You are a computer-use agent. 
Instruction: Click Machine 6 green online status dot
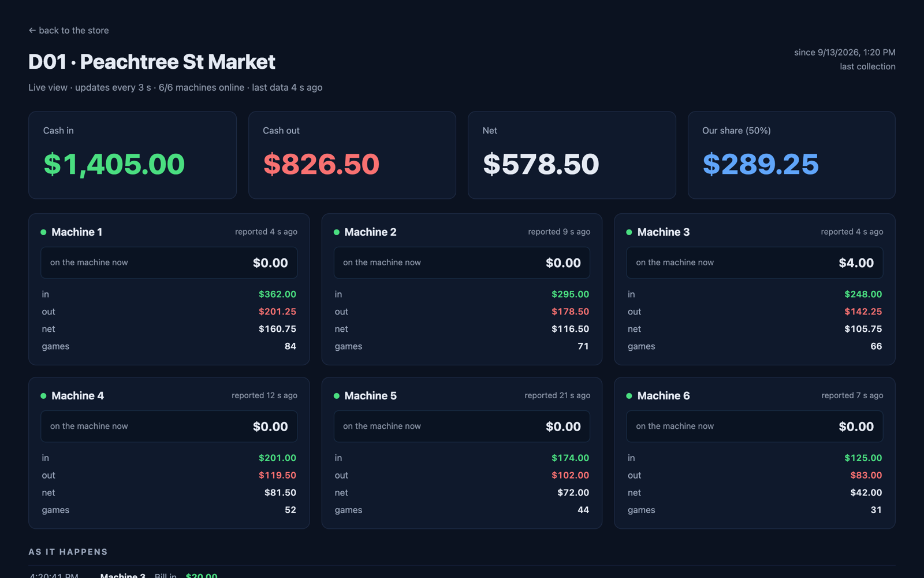click(629, 396)
